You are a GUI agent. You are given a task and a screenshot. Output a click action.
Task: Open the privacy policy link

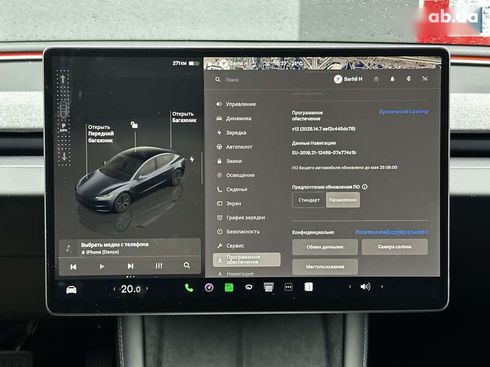392,232
